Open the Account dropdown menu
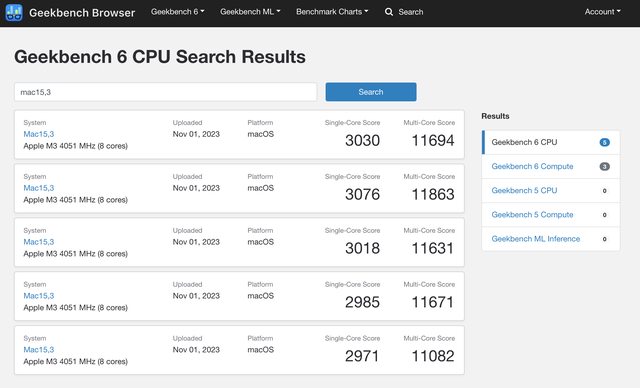 [x=602, y=12]
